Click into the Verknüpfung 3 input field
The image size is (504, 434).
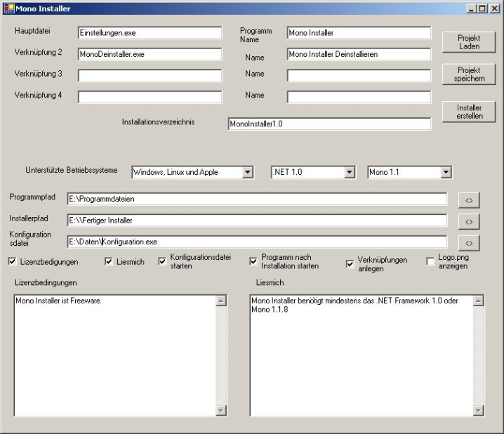click(150, 75)
